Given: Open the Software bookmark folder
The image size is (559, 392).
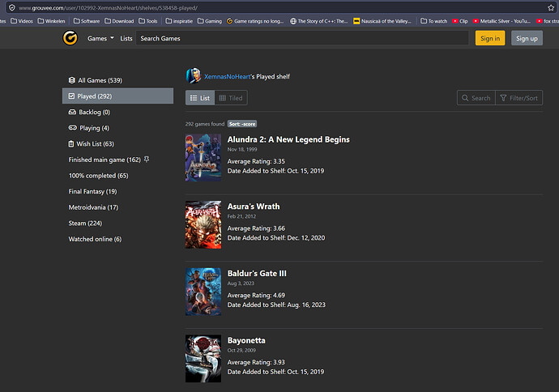Looking at the screenshot, I should [87, 21].
